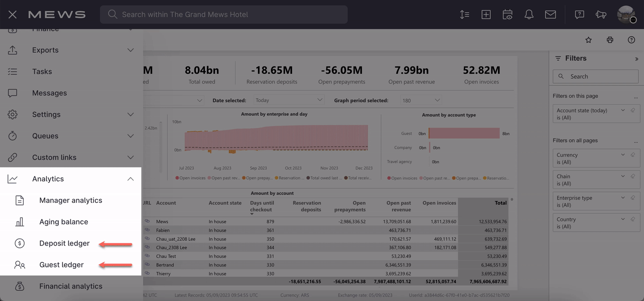Expand the Chain filter card
The image size is (644, 301).
[623, 176]
